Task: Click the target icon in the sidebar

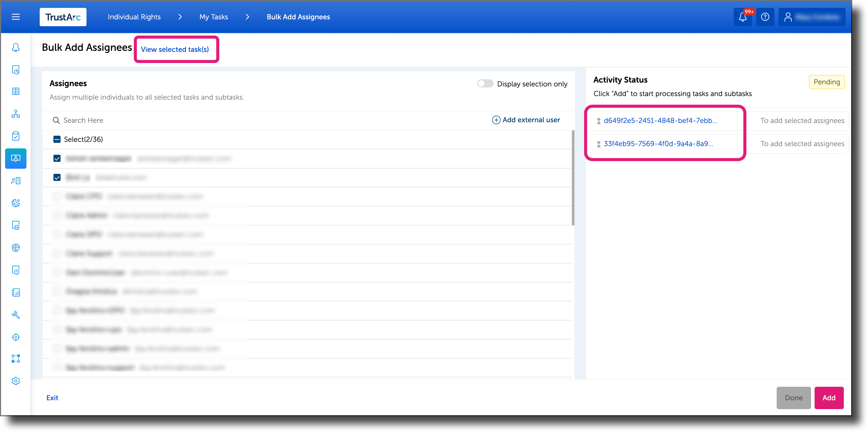Action: (x=16, y=337)
